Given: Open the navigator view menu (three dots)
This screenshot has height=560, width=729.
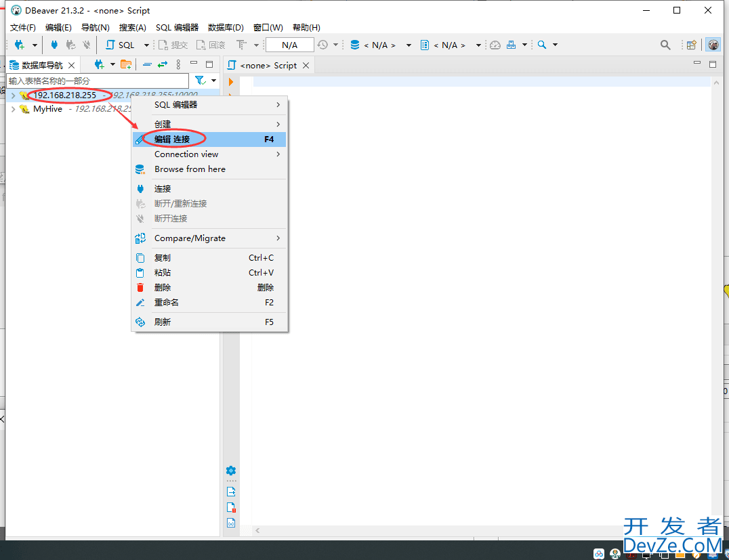Looking at the screenshot, I should [179, 64].
